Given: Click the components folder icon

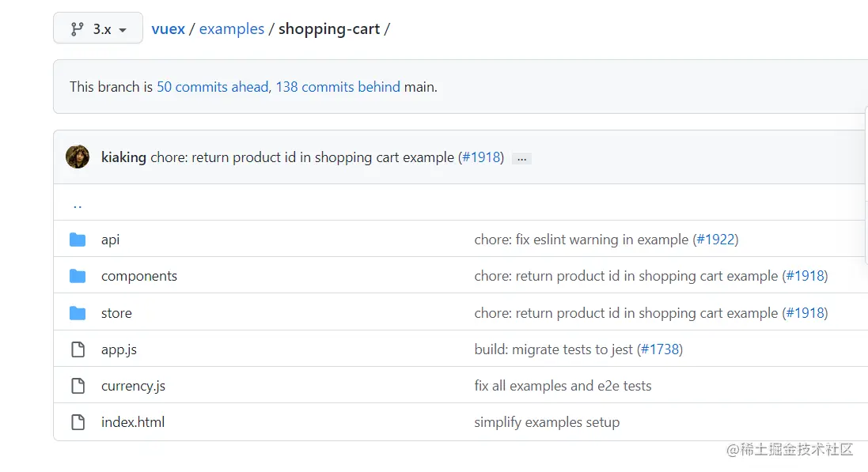Looking at the screenshot, I should point(78,276).
